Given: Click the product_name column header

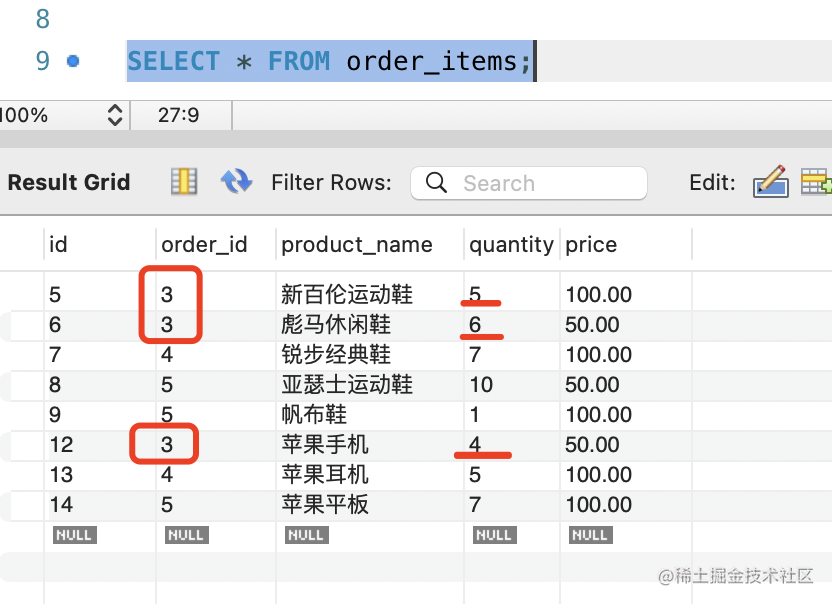Looking at the screenshot, I should pyautogui.click(x=357, y=245).
